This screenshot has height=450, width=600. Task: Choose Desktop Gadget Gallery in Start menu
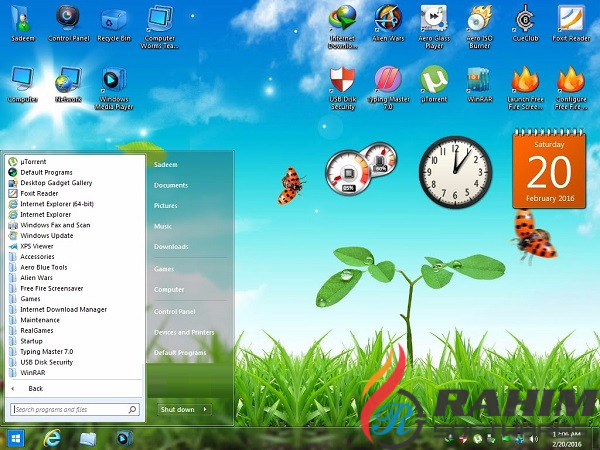pyautogui.click(x=56, y=182)
